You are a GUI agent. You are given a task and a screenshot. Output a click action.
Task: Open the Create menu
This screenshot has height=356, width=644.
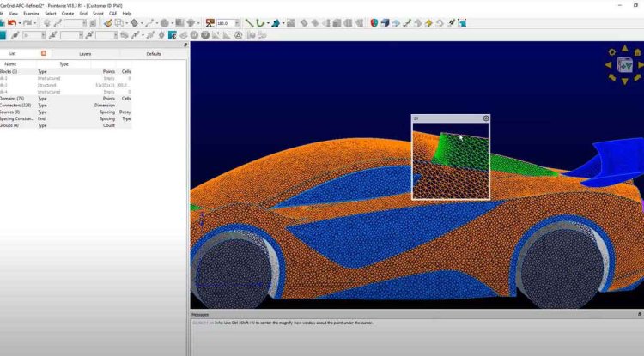coord(68,14)
